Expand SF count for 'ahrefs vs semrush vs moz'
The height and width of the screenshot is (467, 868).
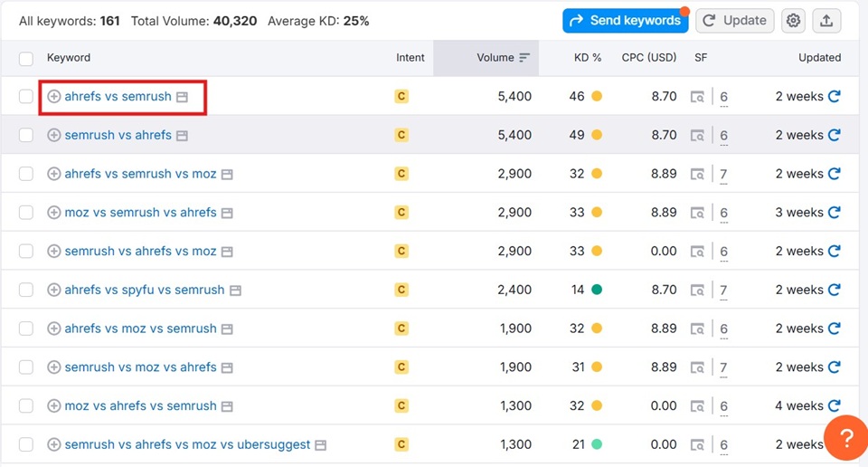tap(723, 175)
